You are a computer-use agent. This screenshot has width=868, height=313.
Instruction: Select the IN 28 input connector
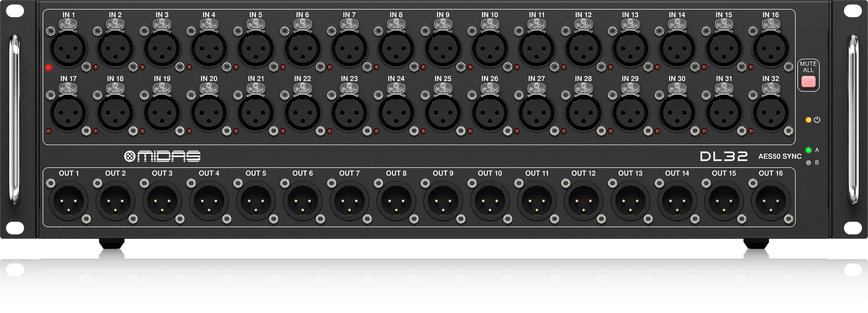pyautogui.click(x=583, y=113)
